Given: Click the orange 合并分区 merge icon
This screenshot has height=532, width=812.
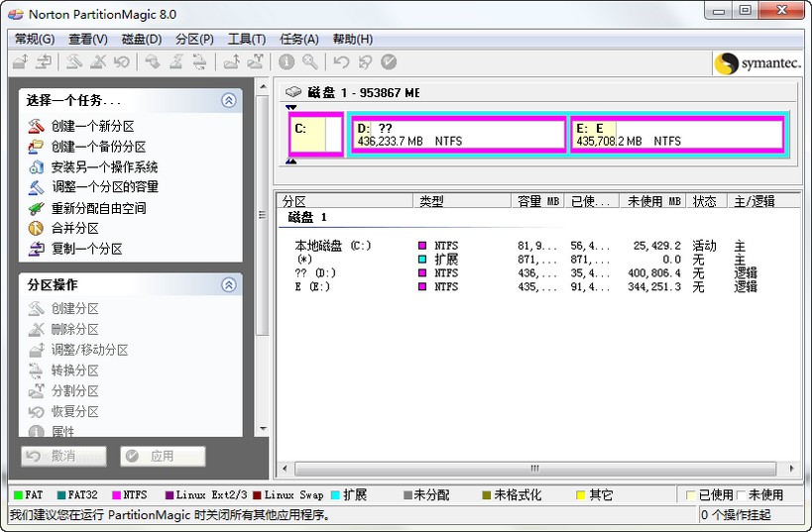Looking at the screenshot, I should tap(36, 228).
